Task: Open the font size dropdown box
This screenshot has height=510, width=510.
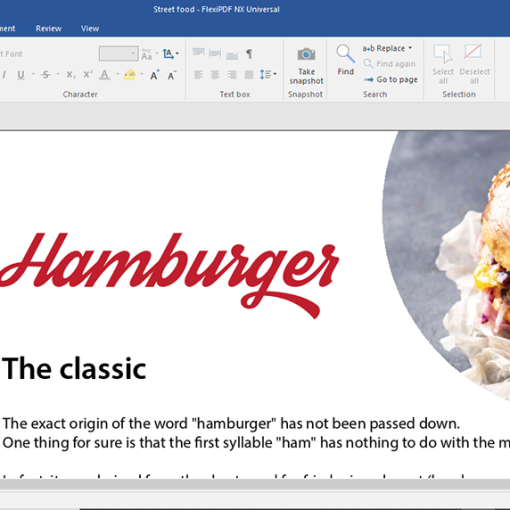Action: (118, 54)
